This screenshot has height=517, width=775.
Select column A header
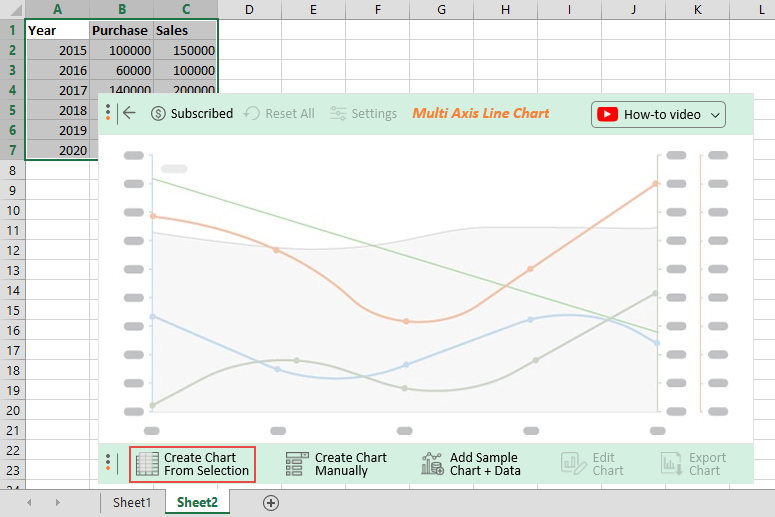point(57,9)
